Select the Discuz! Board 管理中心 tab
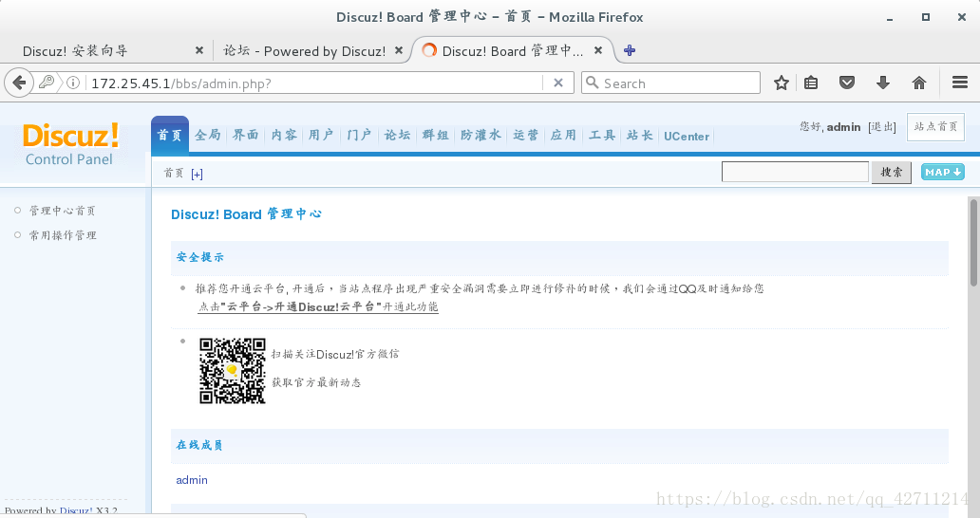Viewport: 980px width, 518px height. (x=512, y=50)
